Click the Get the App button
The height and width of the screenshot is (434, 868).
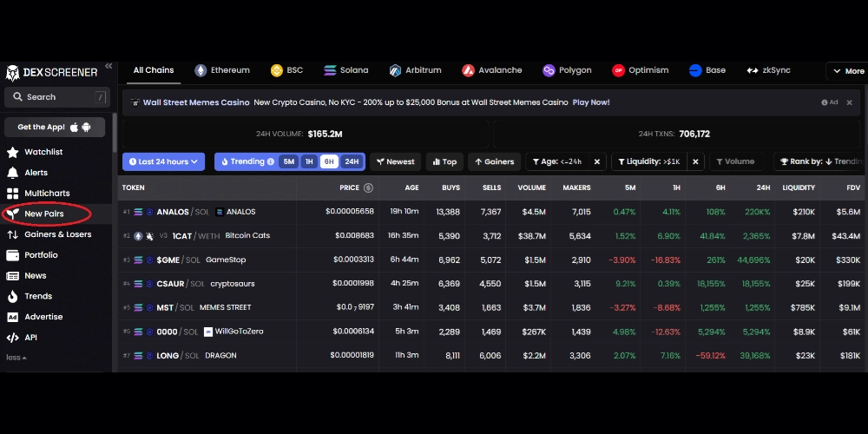pos(54,127)
